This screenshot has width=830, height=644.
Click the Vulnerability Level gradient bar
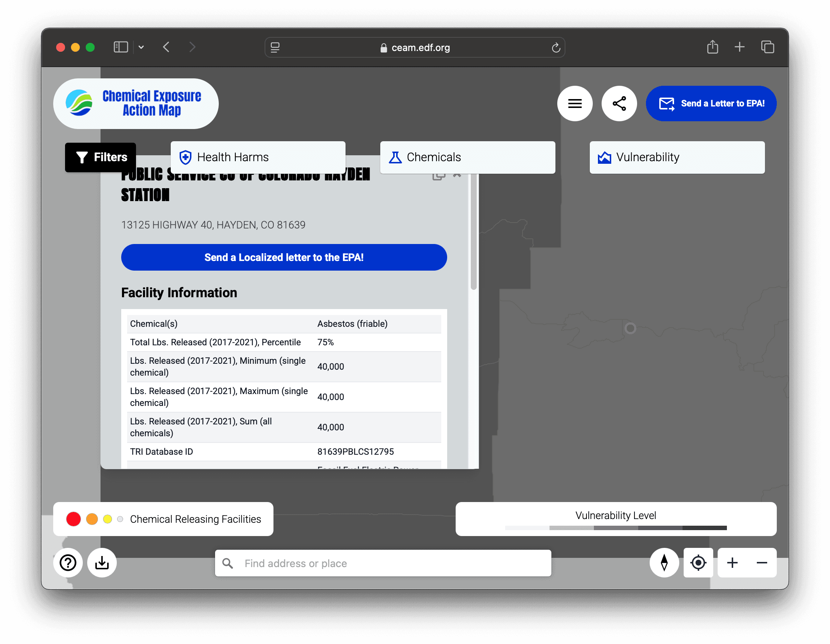point(616,528)
